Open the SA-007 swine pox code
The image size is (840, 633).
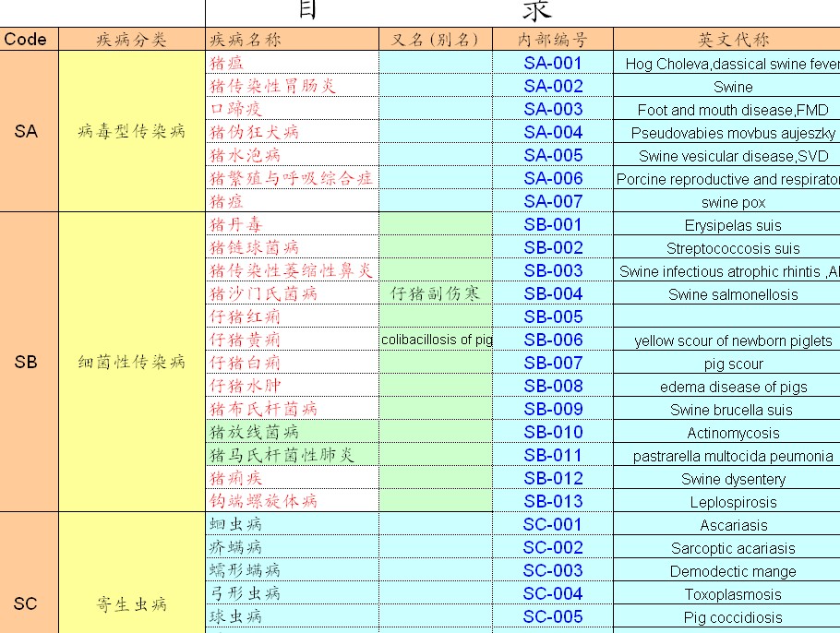pyautogui.click(x=553, y=201)
